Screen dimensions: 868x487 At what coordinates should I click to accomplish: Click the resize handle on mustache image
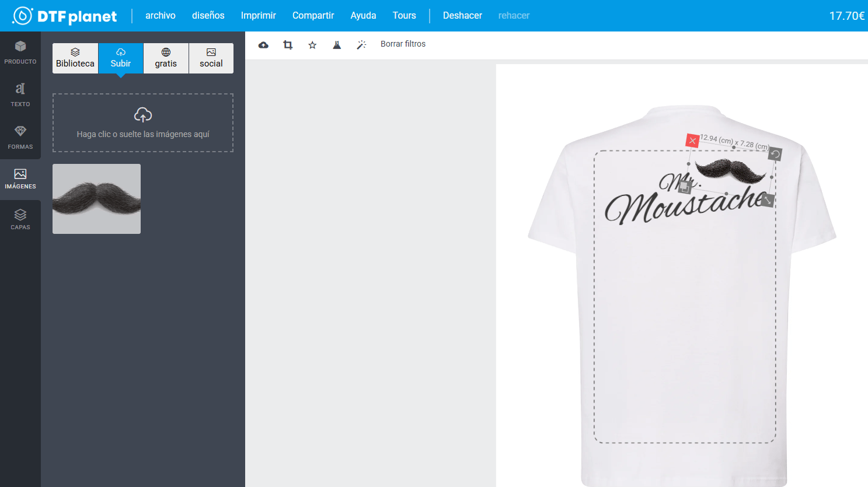click(767, 200)
